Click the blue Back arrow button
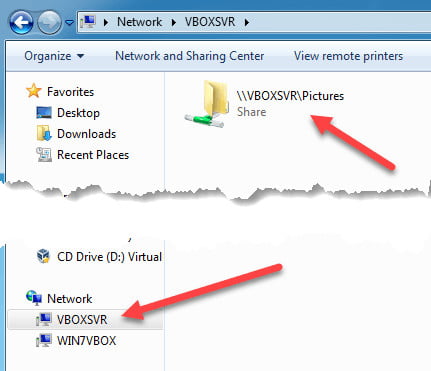 point(21,23)
